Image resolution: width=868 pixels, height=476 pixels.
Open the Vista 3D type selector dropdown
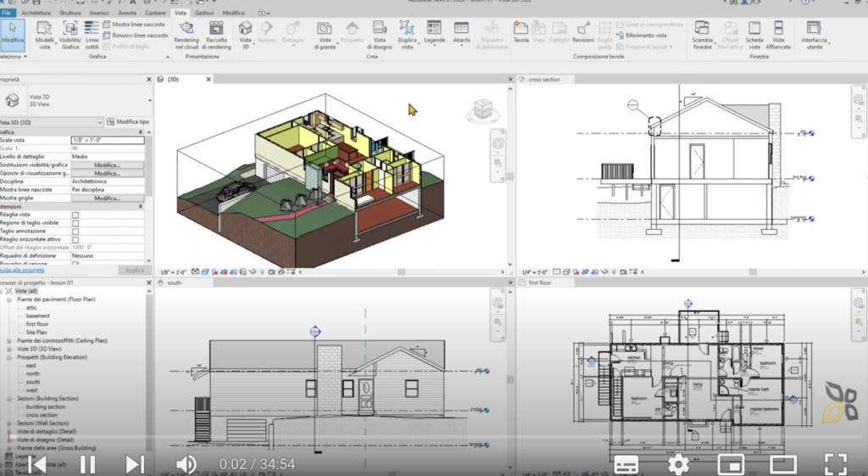click(149, 101)
